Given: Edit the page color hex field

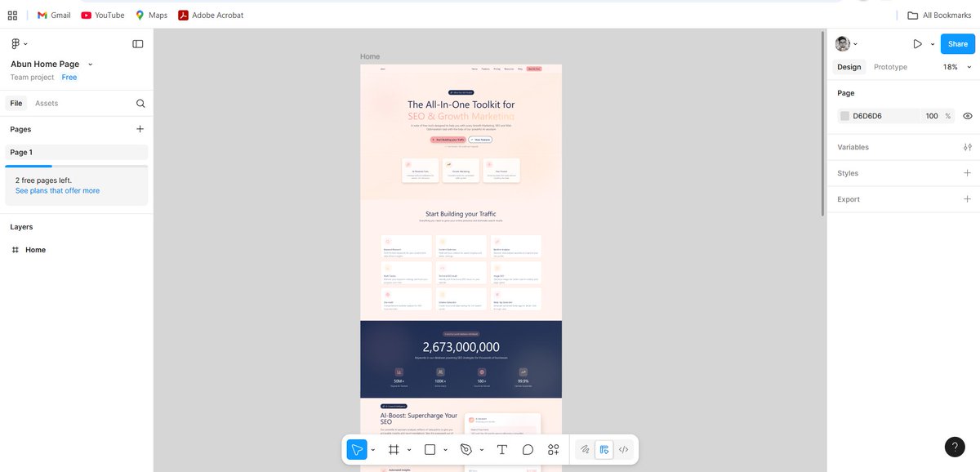Looking at the screenshot, I should coord(884,116).
